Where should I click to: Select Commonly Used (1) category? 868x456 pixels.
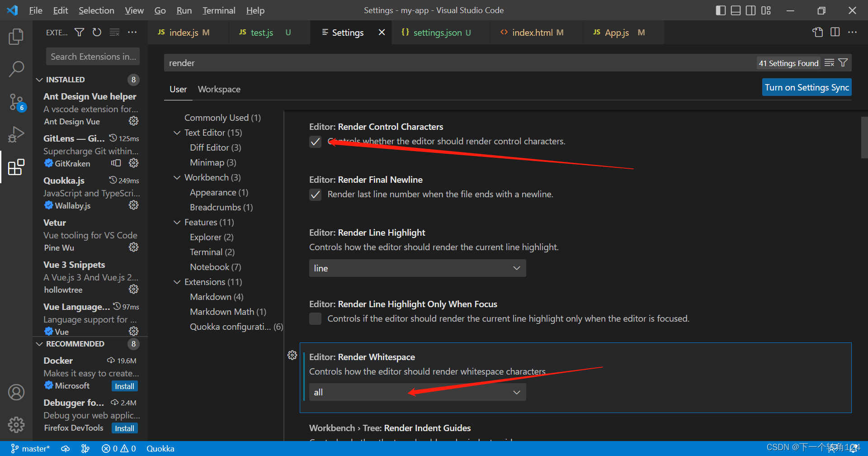[222, 118]
